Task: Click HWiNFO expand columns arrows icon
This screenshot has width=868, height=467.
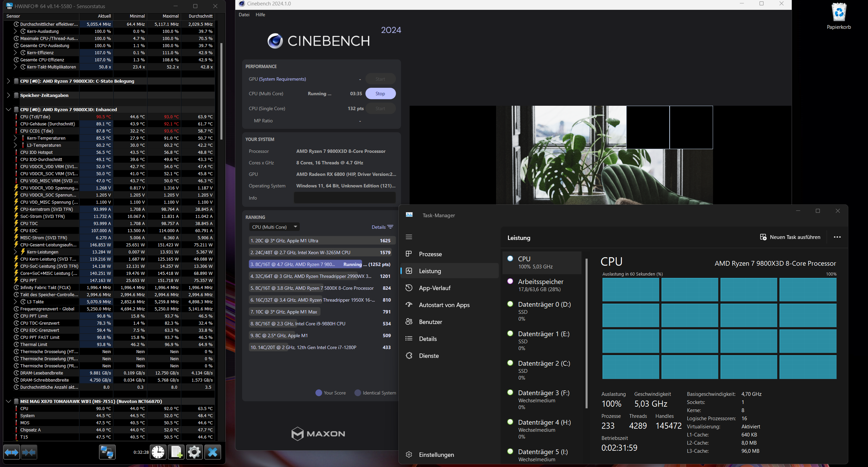Action: pyautogui.click(x=12, y=452)
